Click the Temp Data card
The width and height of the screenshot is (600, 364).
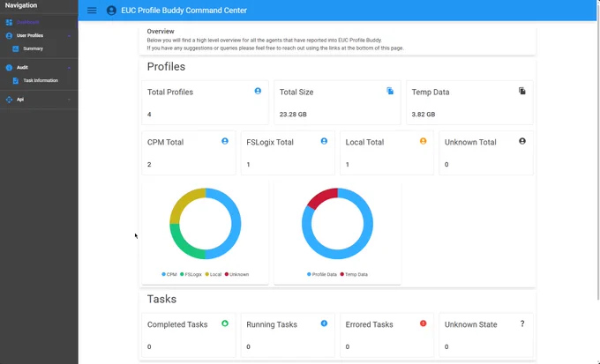(x=469, y=102)
